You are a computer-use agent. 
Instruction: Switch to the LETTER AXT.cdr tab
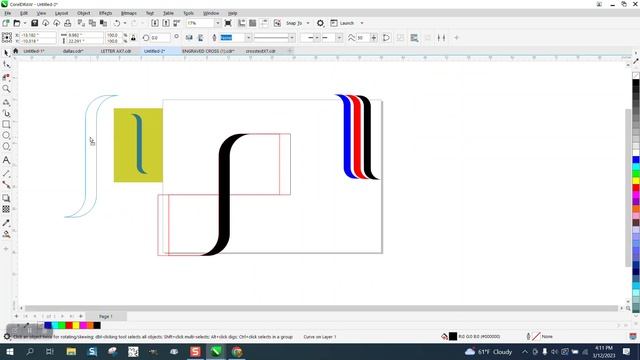(x=116, y=51)
